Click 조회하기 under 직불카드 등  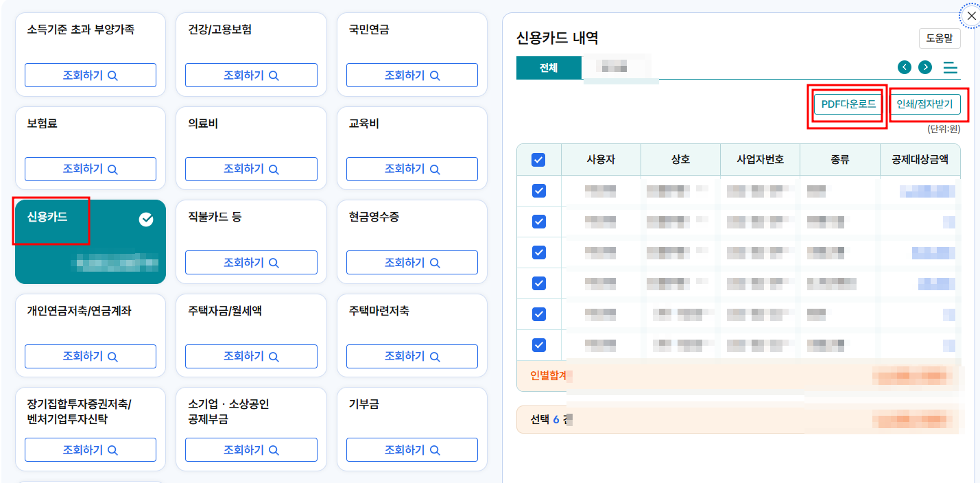[251, 263]
